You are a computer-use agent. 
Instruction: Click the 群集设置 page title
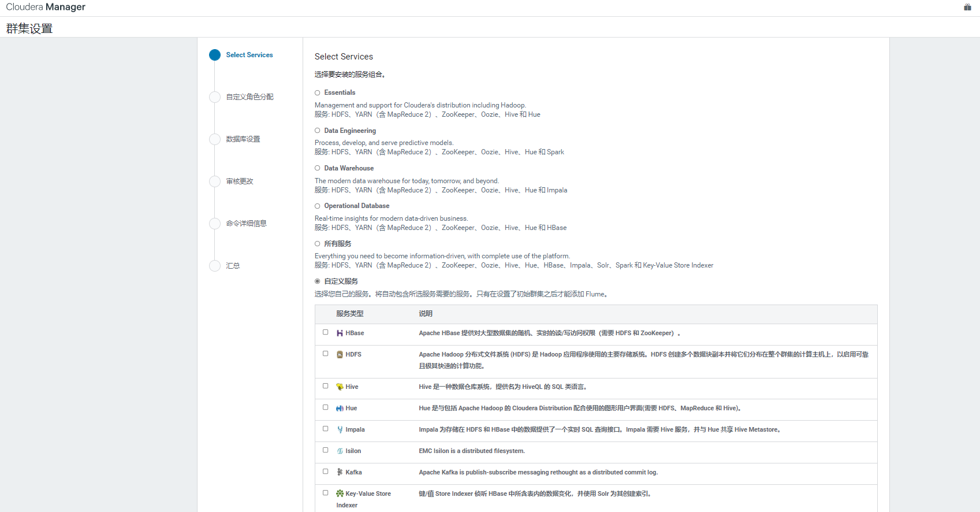click(29, 28)
